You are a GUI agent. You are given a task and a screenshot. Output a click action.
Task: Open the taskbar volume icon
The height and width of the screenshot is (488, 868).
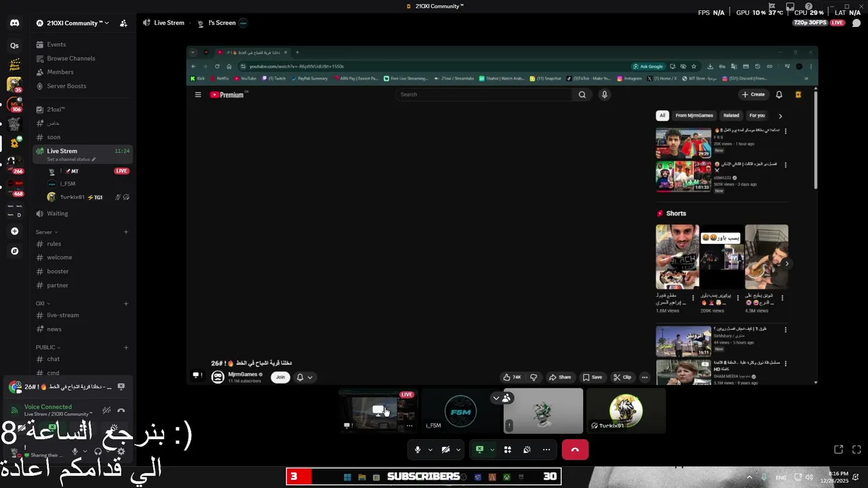click(808, 477)
